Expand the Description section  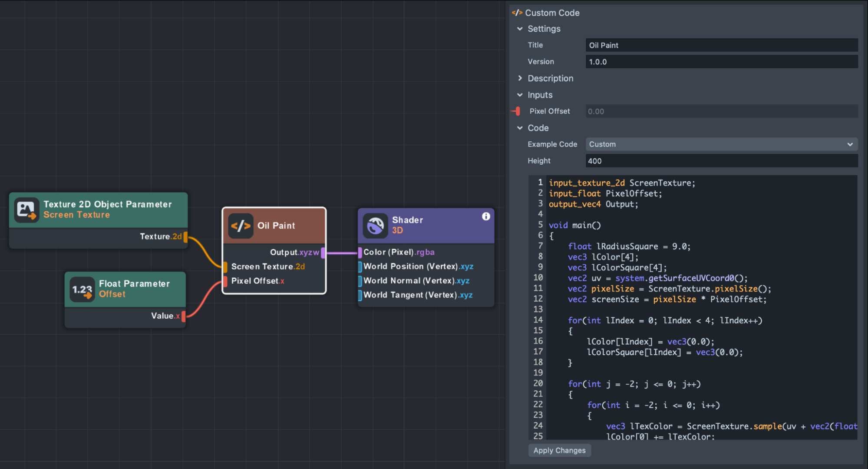520,78
